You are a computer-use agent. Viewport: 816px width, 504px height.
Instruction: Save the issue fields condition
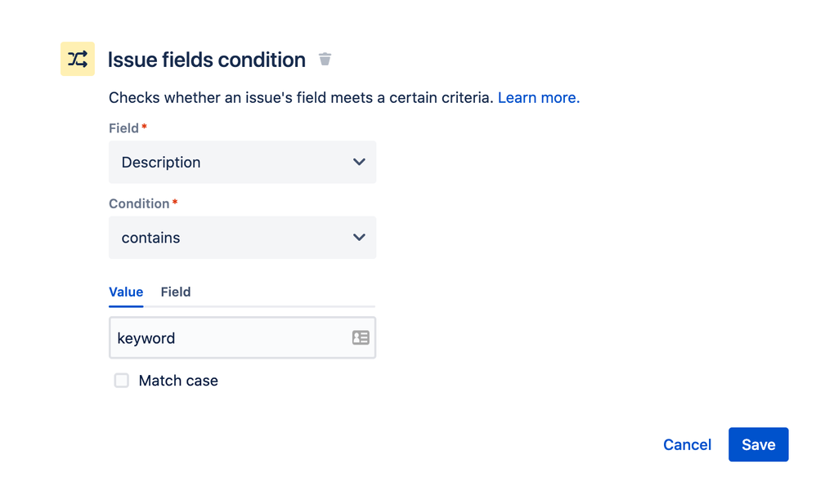coord(758,444)
